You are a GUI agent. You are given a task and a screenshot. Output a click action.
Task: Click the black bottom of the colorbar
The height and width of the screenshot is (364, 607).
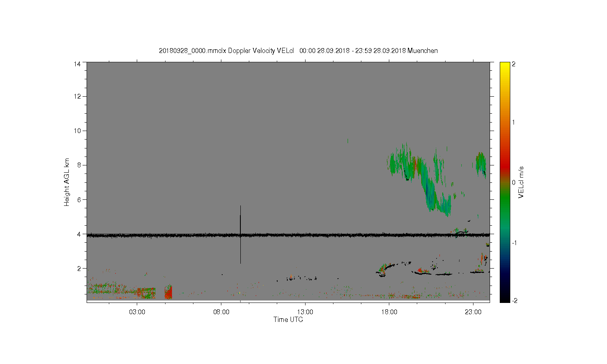tap(505, 297)
